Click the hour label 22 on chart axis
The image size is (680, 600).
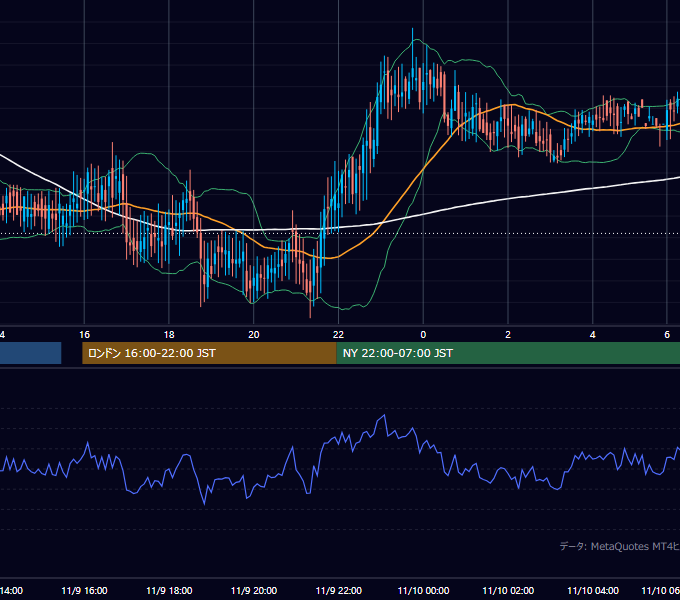338,335
